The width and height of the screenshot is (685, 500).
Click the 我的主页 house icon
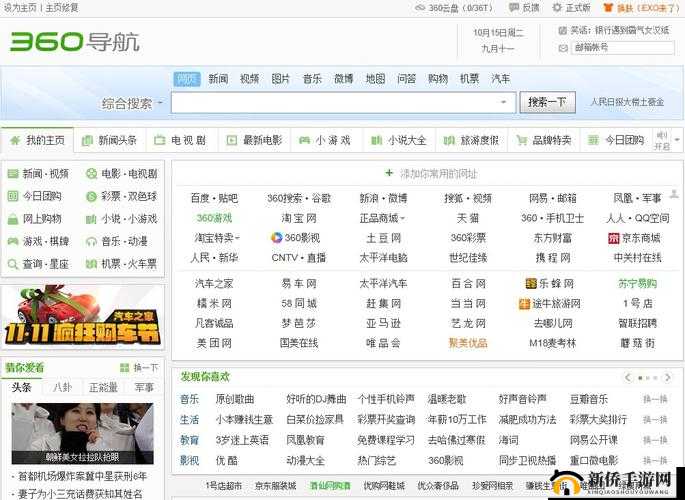[15, 140]
